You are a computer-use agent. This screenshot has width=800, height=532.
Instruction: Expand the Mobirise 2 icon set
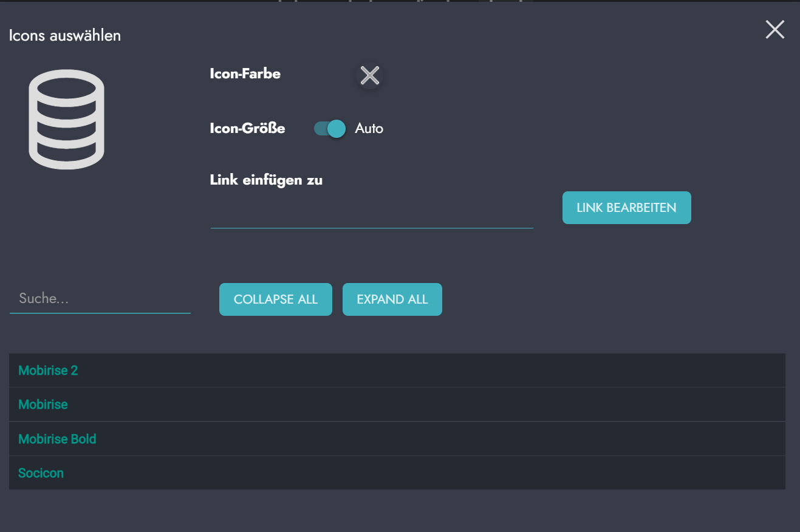(49, 370)
